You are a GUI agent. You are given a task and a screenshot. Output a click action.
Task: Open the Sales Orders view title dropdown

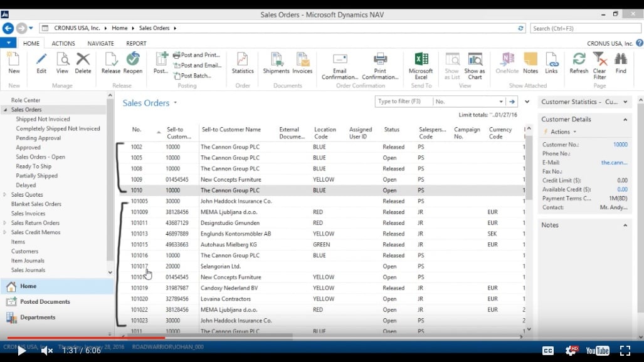176,103
